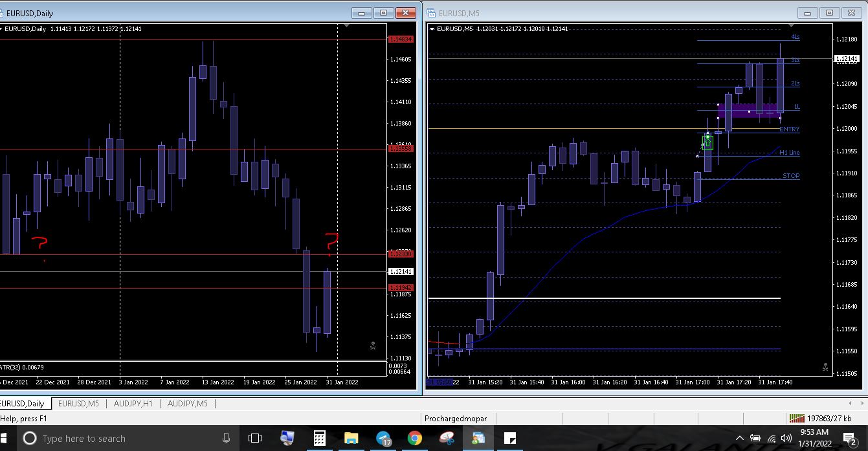This screenshot has width=868, height=451.
Task: Open the AUDJPY,M5 chart tab
Action: click(x=187, y=403)
